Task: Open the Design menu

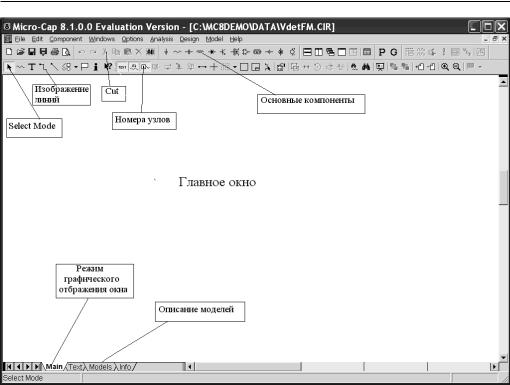Action: (189, 39)
